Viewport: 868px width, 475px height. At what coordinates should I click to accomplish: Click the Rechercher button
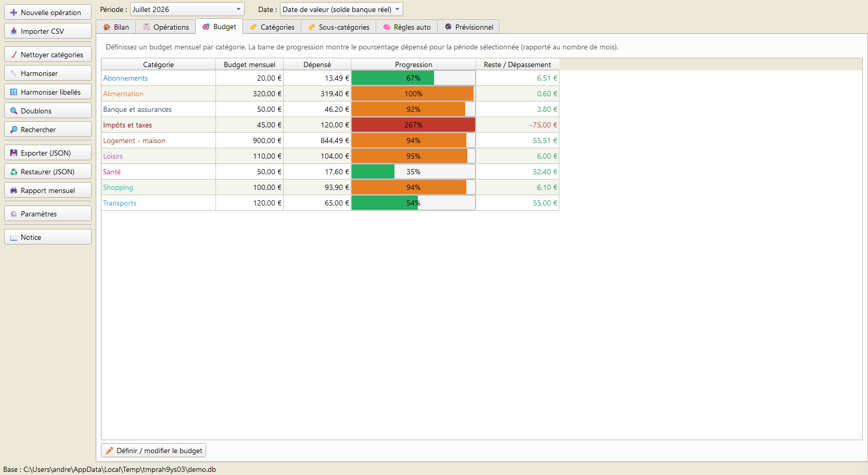point(48,130)
